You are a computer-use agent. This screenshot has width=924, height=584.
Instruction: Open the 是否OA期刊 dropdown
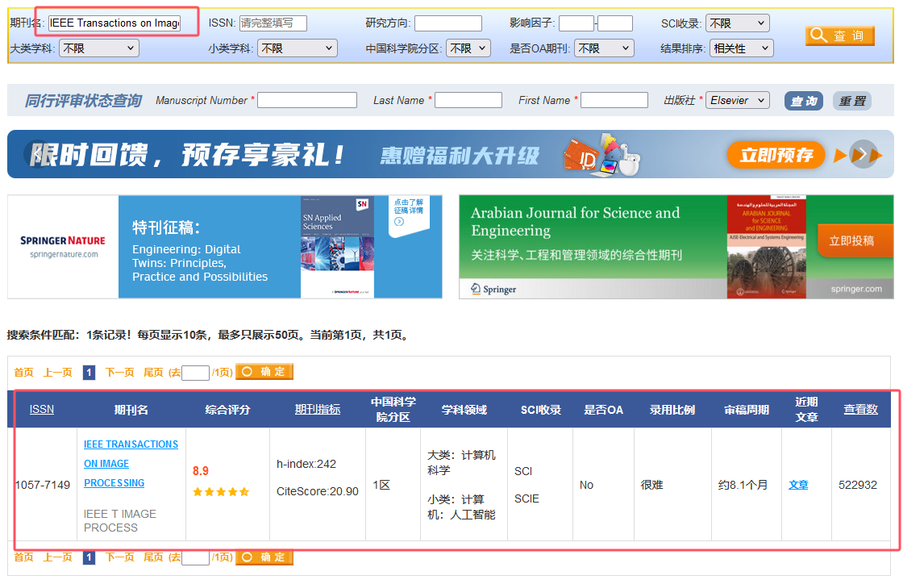coord(604,48)
